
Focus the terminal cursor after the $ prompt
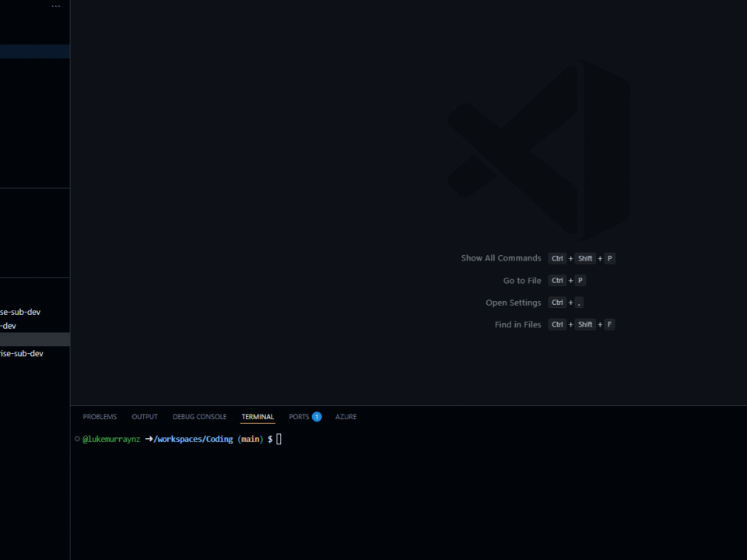pyautogui.click(x=279, y=439)
